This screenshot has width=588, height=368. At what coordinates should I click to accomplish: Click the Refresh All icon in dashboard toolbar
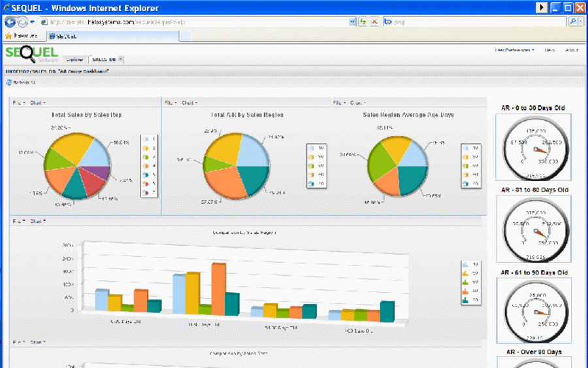pos(8,82)
